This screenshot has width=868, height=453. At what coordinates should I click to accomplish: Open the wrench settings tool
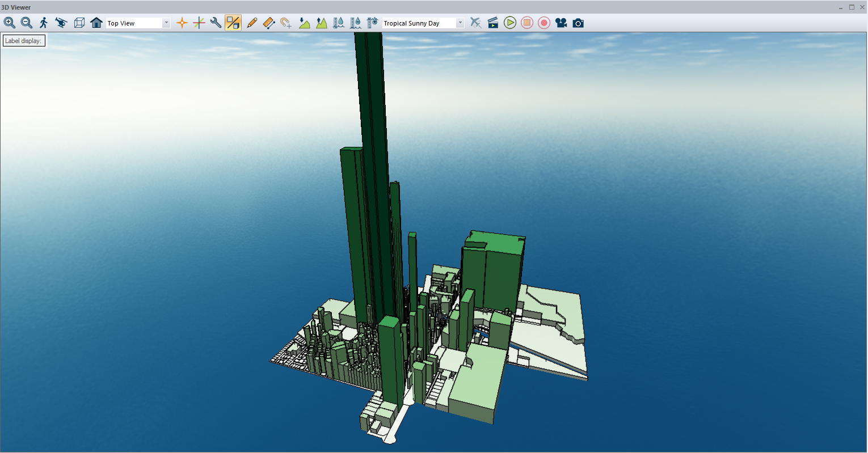point(216,23)
